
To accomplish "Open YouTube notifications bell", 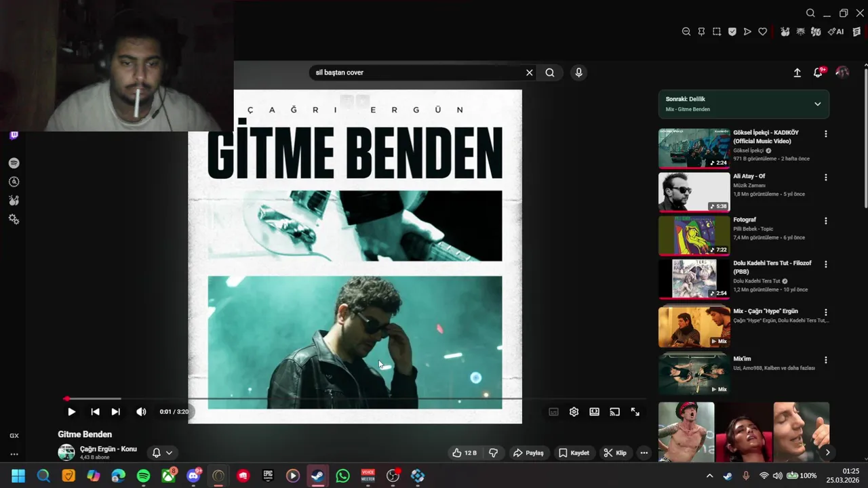I will (818, 73).
